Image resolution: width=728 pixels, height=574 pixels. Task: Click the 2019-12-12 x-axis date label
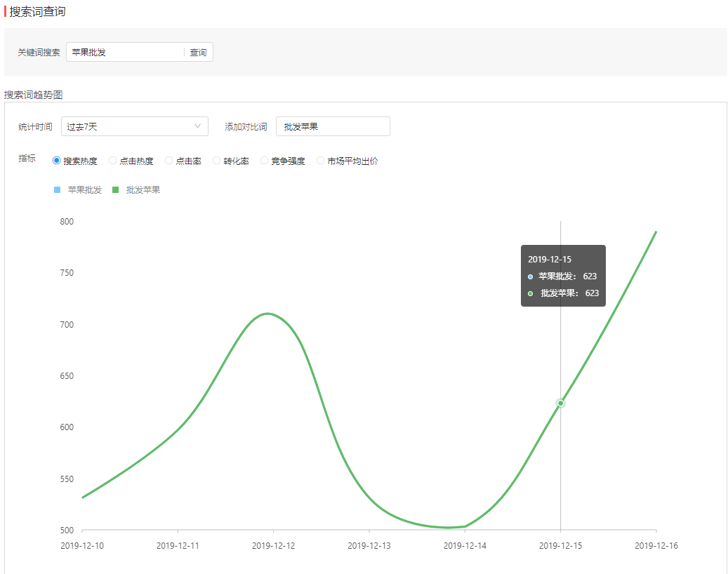[274, 546]
